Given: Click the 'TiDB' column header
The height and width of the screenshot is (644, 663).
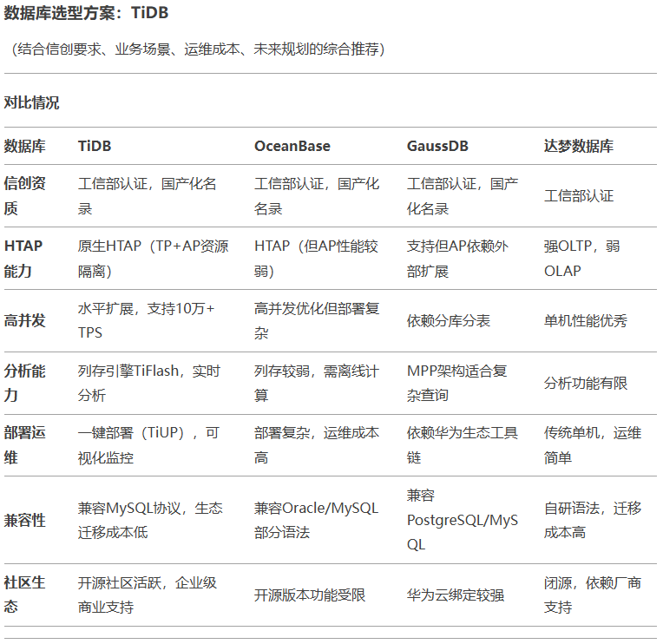Looking at the screenshot, I should [x=95, y=146].
